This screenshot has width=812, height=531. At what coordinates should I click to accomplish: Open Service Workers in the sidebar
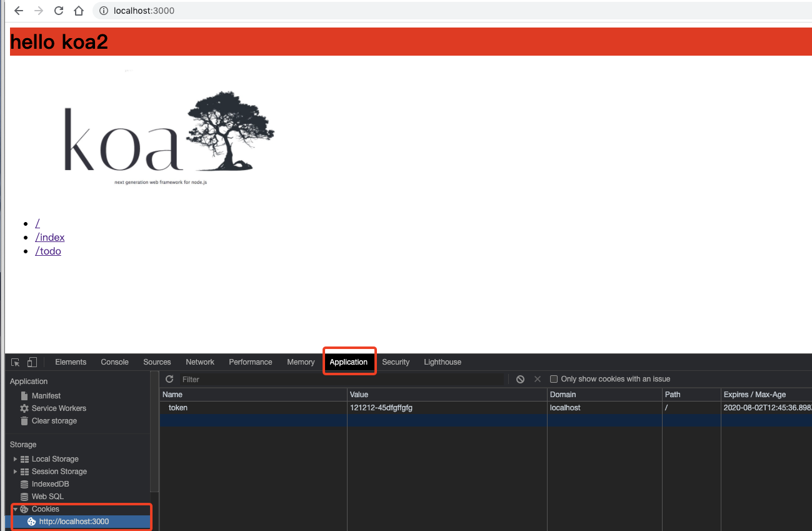point(59,408)
